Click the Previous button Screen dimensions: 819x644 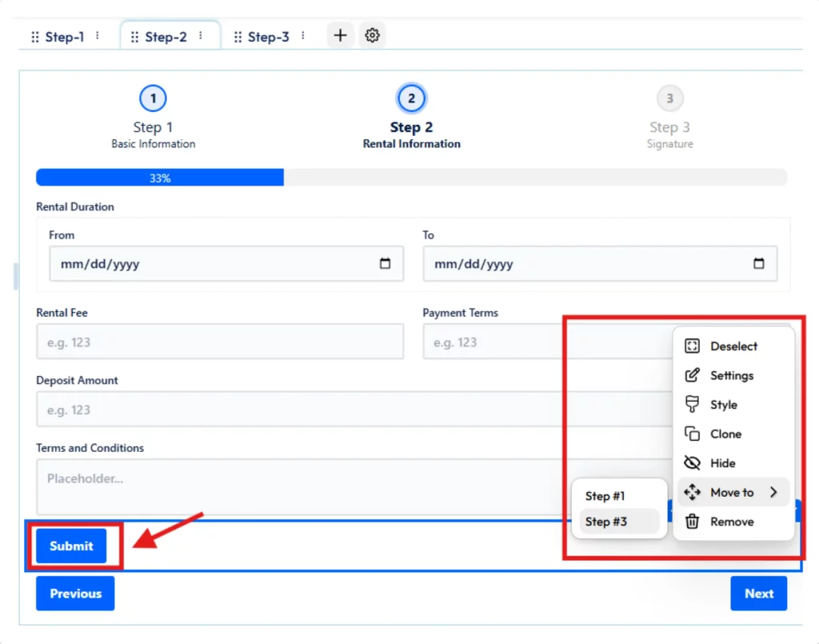click(75, 594)
